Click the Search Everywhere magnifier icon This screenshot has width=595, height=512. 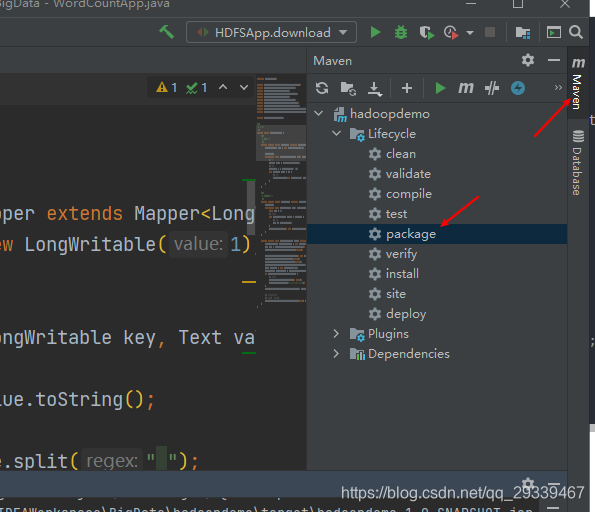[x=576, y=32]
